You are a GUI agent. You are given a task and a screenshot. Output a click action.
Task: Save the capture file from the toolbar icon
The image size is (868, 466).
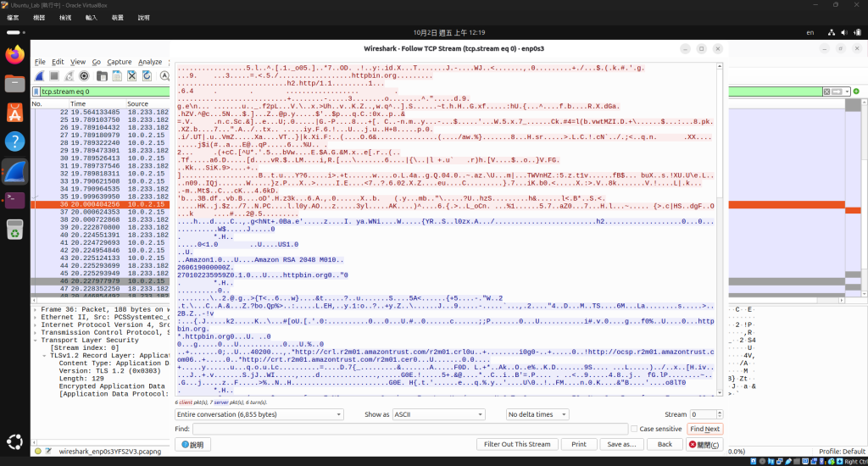[x=117, y=76]
